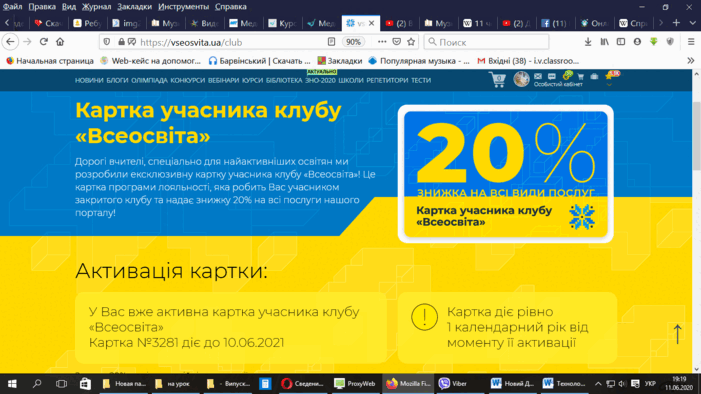Click the scroll-to-top arrow

[x=677, y=334]
